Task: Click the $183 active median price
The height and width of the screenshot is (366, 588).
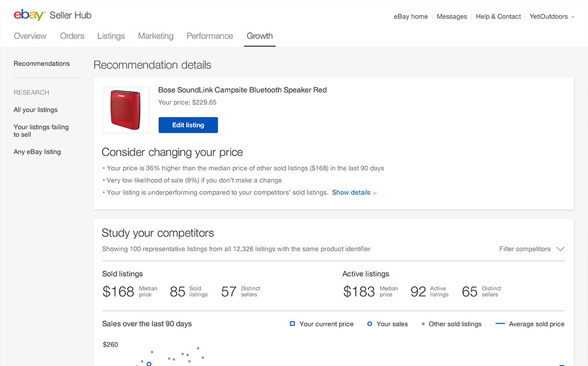Action: coord(359,292)
